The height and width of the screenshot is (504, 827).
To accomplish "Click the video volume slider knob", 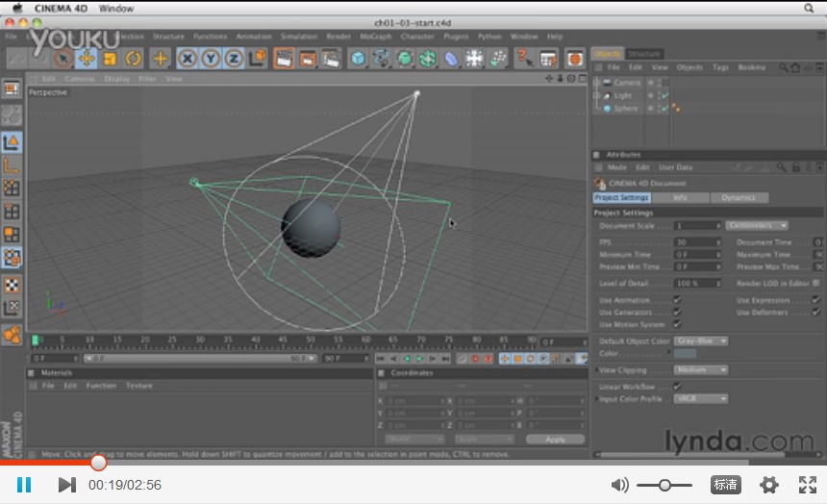I will pos(664,485).
